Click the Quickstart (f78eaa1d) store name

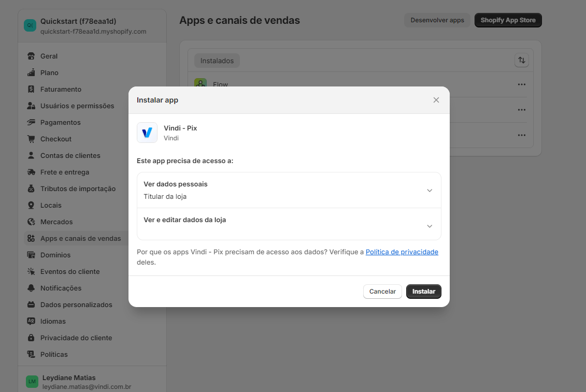(x=78, y=21)
